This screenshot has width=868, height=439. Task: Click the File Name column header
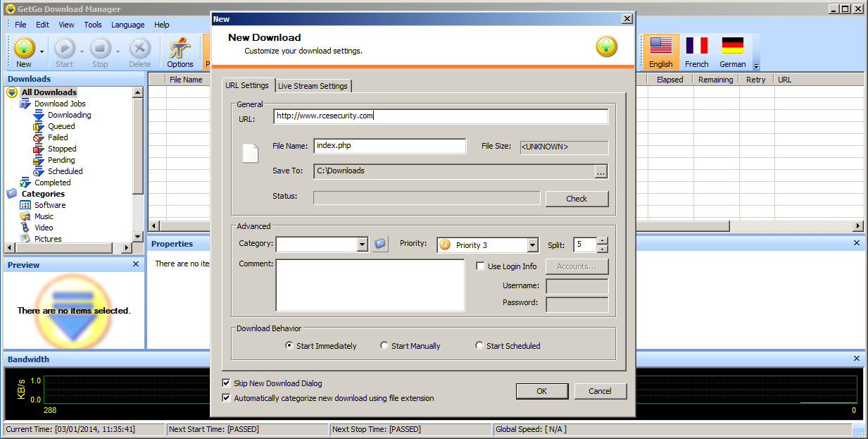tap(186, 80)
